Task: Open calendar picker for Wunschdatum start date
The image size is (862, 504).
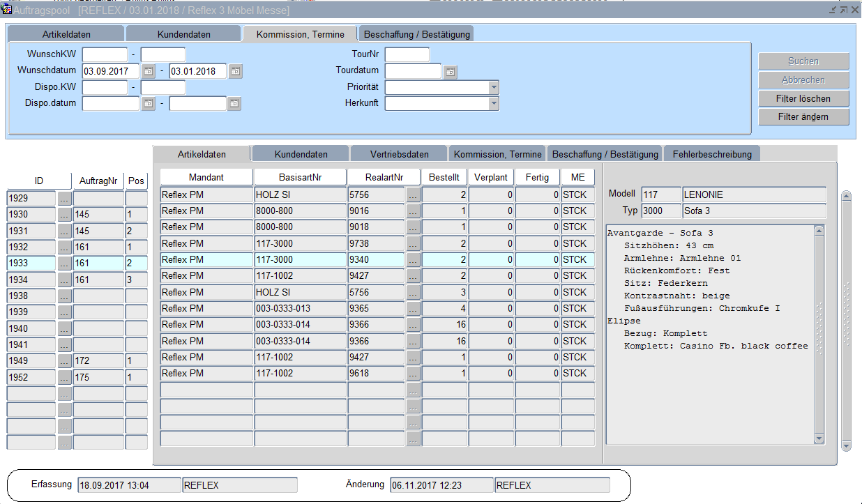Action: pos(149,71)
